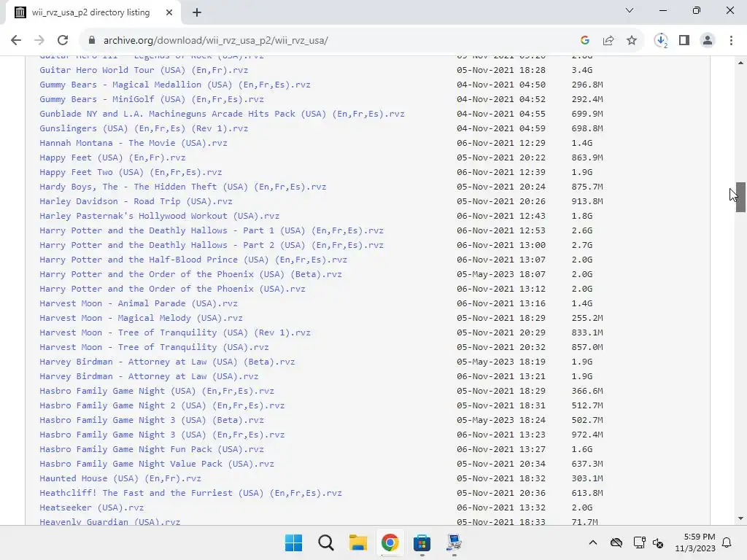This screenshot has width=747, height=560.
Task: Show hidden system tray icons
Action: tap(592, 542)
